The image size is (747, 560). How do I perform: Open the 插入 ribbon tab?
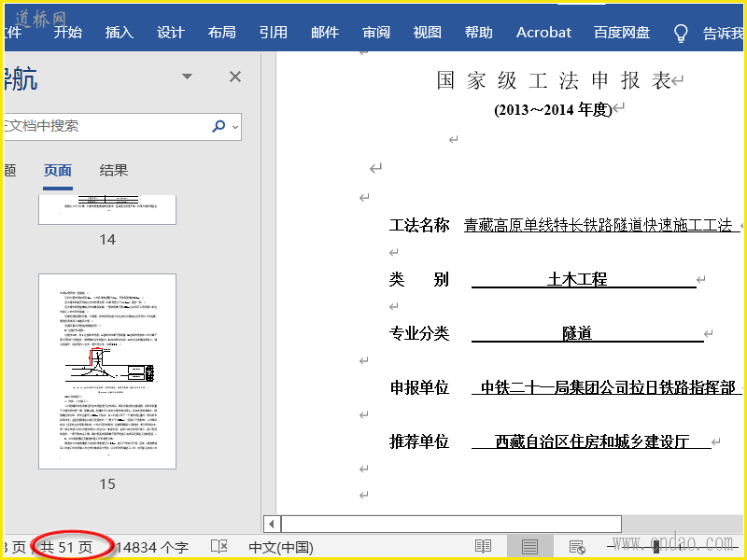pos(120,32)
